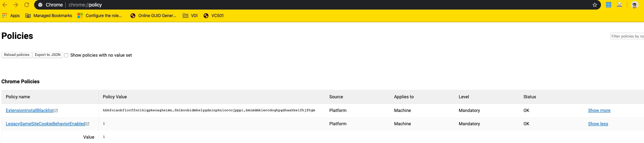Click Machine in the LegacySameSiteCookieBehaviorEnabled row
This screenshot has height=143, width=644.
pyautogui.click(x=402, y=124)
